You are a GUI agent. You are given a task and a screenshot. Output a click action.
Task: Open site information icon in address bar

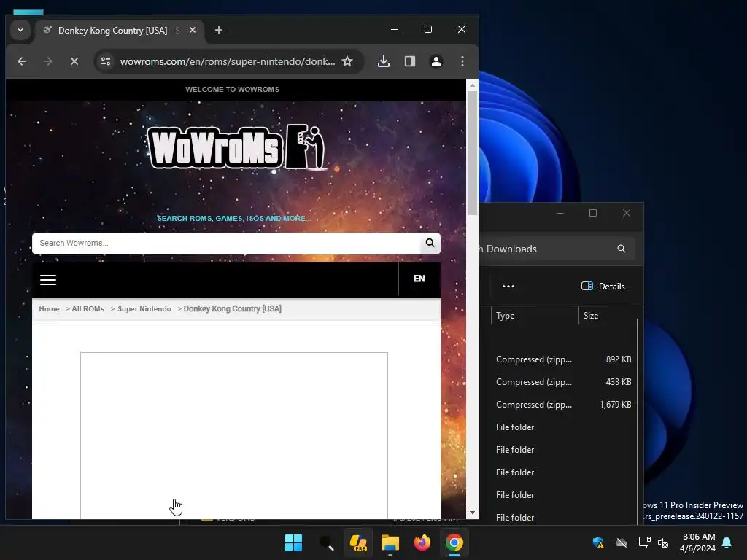106,61
